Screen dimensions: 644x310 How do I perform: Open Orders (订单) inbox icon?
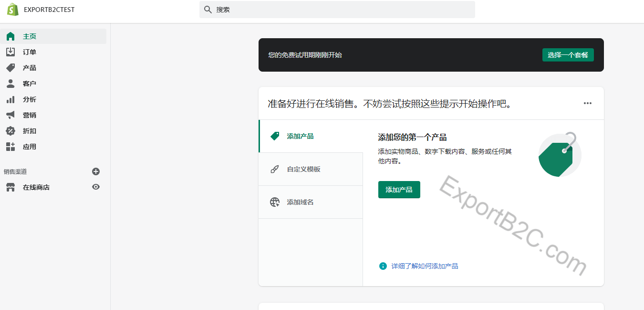point(10,52)
